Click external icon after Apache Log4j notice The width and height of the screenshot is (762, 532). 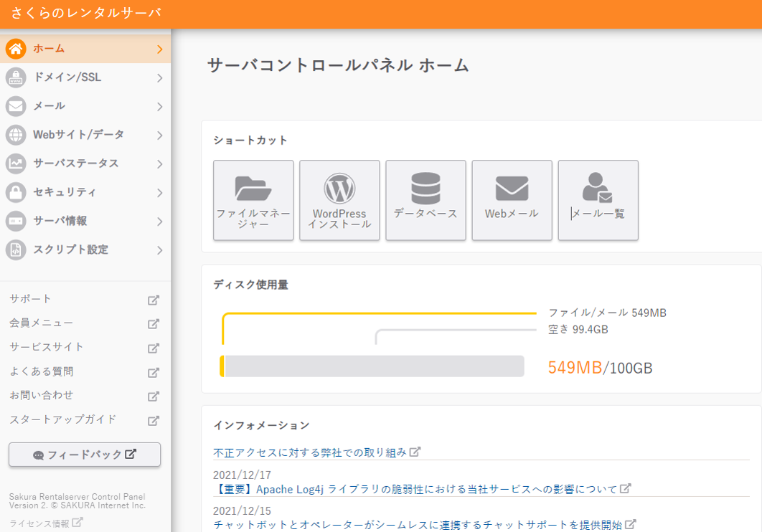626,488
